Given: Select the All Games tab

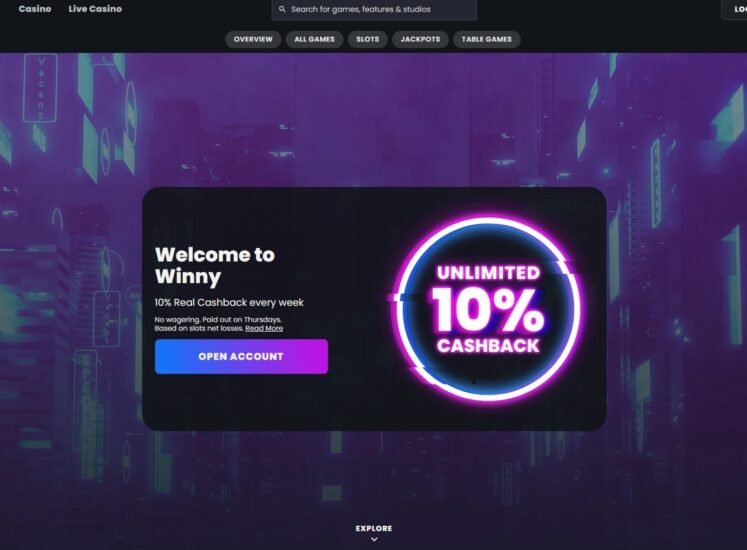Looking at the screenshot, I should [314, 39].
